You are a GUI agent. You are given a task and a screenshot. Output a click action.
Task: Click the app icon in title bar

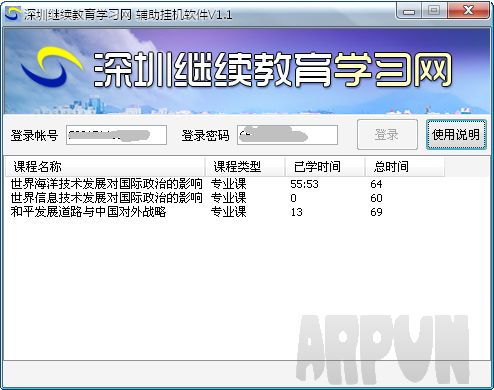13,14
